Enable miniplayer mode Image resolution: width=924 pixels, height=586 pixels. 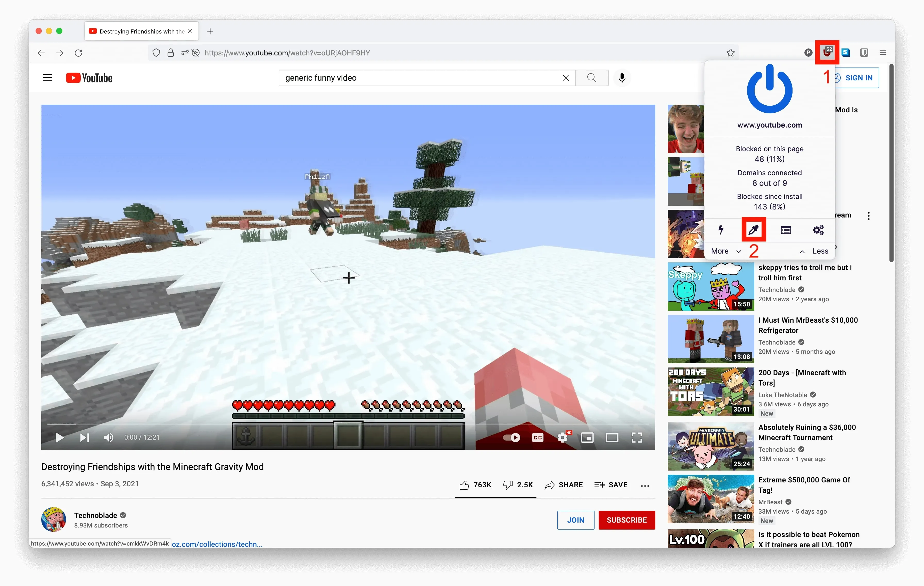tap(587, 438)
